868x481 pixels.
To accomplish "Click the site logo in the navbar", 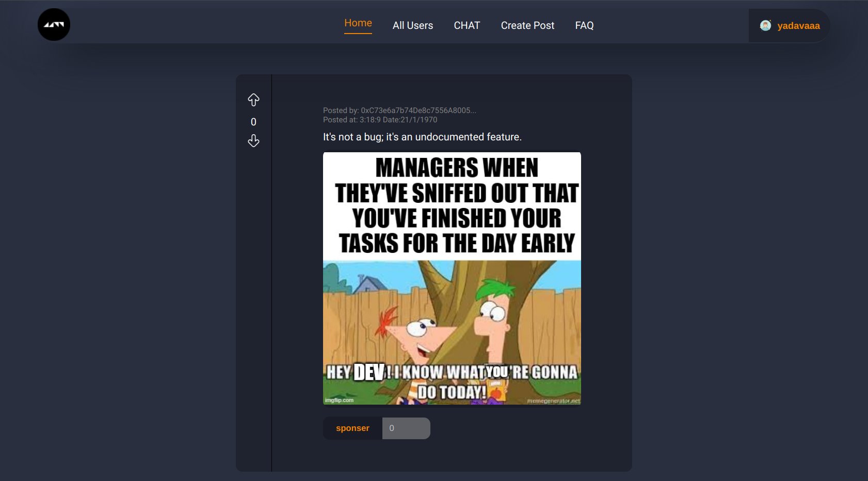I will (54, 25).
